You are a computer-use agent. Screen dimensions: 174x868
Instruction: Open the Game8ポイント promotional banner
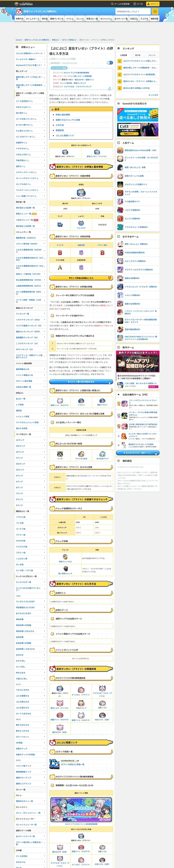click(x=138, y=115)
